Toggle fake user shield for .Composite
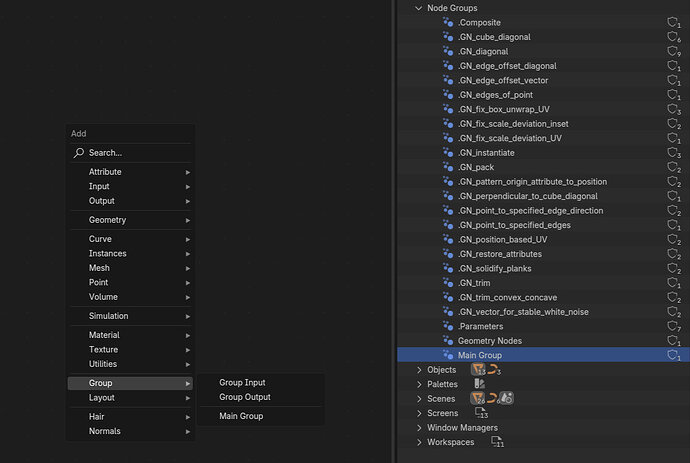Image resolution: width=690 pixels, height=463 pixels. point(673,22)
